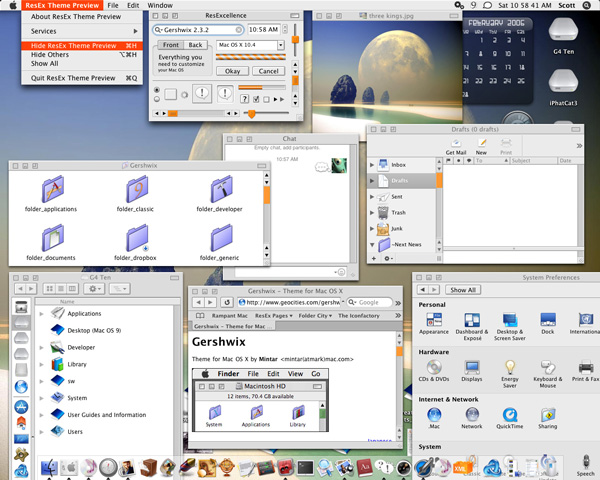Choose Hide Others from the menu

point(82,55)
